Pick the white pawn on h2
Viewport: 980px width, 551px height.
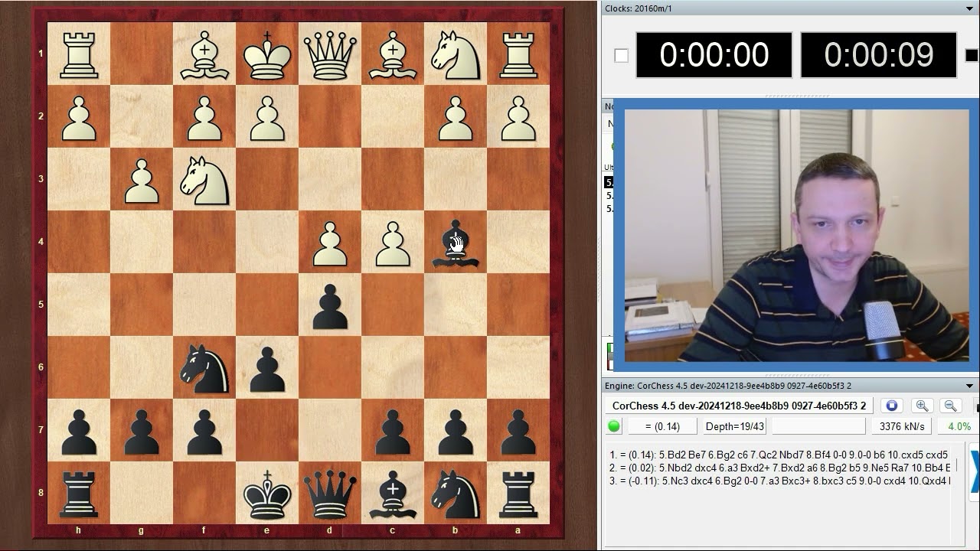point(79,117)
